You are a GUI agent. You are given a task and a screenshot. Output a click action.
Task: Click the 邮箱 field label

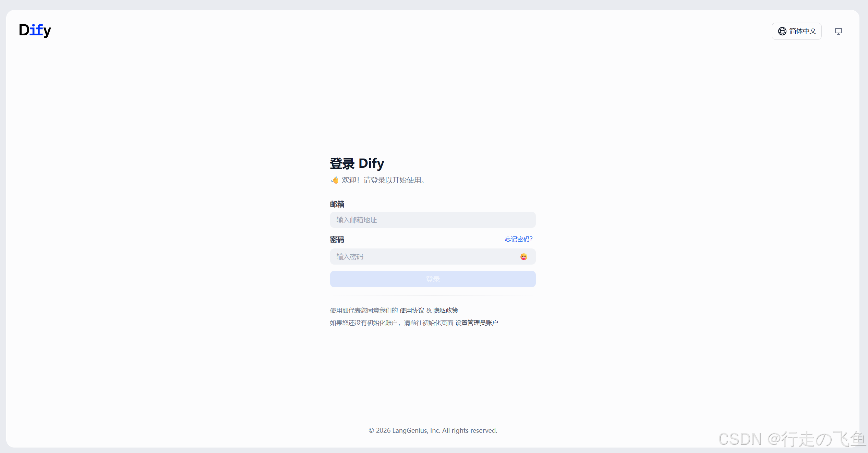pos(337,204)
